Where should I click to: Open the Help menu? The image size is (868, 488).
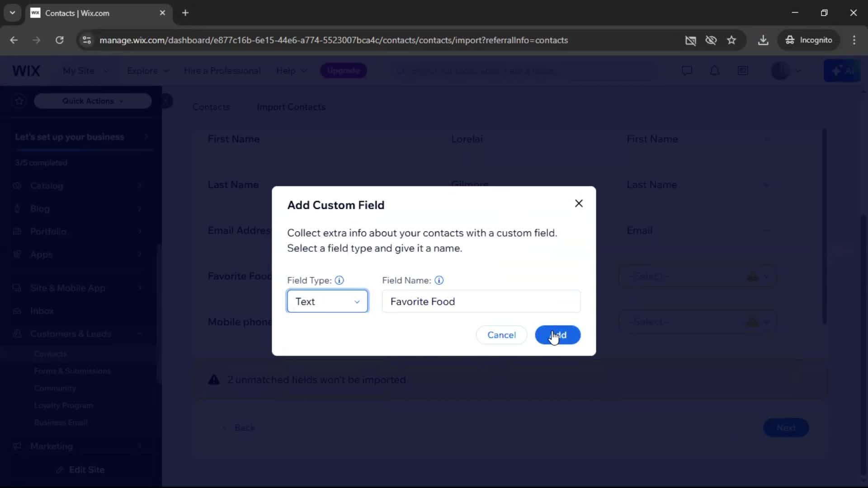(x=292, y=71)
